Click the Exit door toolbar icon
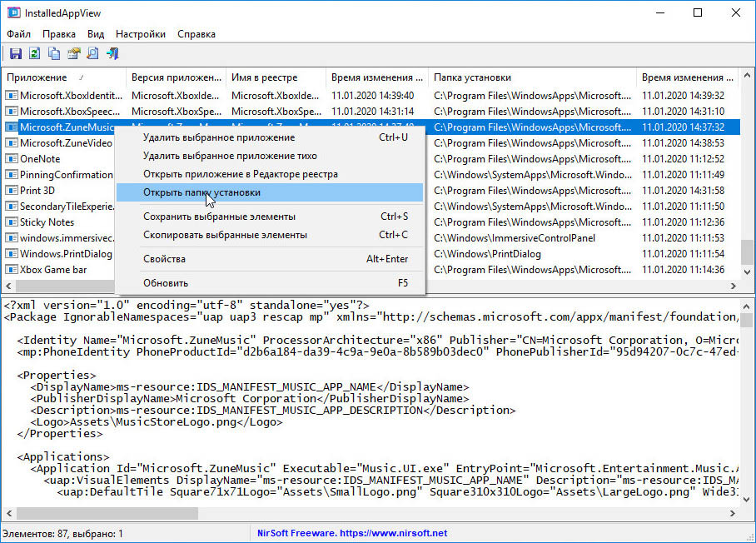 click(x=112, y=53)
